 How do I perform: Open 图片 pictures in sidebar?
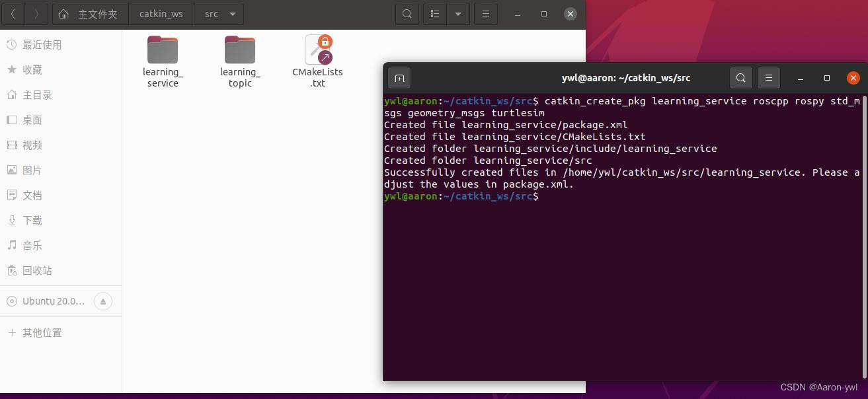(61, 170)
